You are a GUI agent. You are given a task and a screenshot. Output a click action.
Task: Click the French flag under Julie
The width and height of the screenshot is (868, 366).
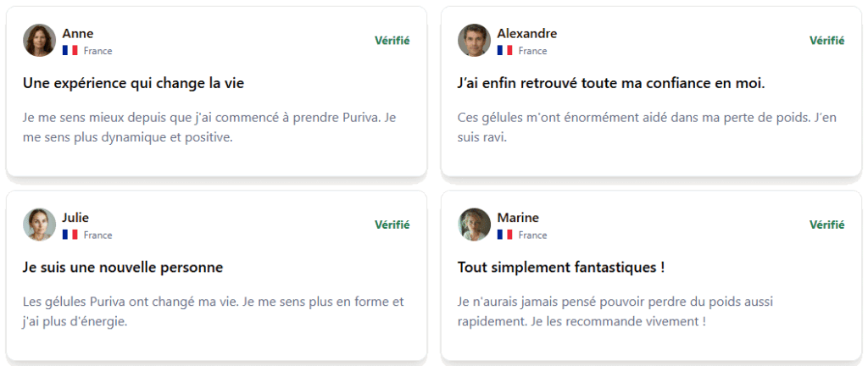(70, 235)
